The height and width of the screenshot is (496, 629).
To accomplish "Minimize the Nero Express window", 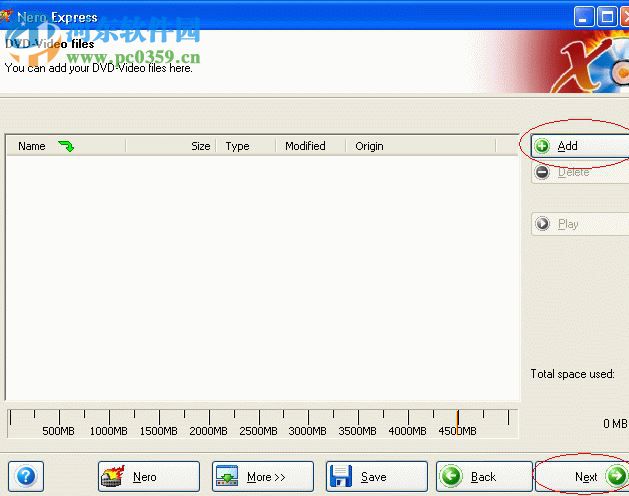I will click(x=583, y=17).
